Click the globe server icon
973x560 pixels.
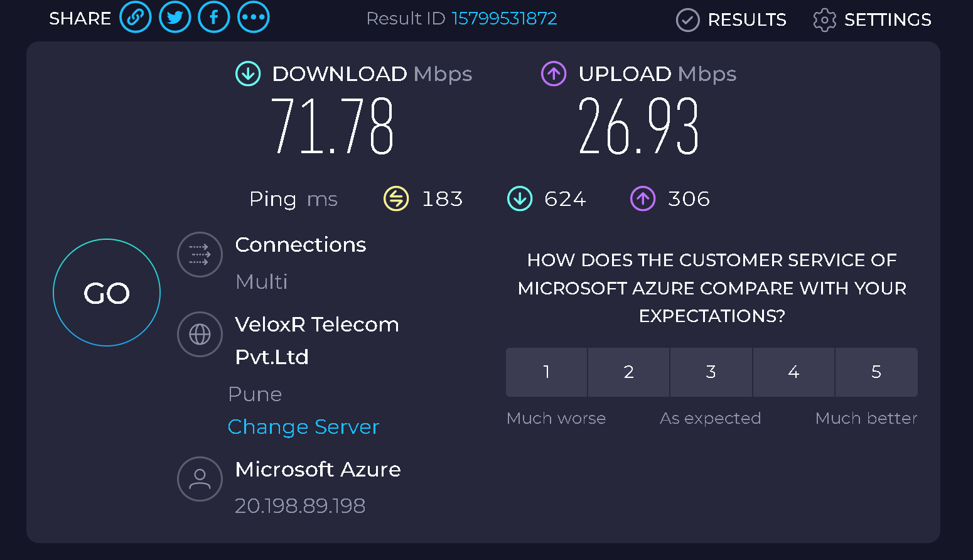click(200, 334)
